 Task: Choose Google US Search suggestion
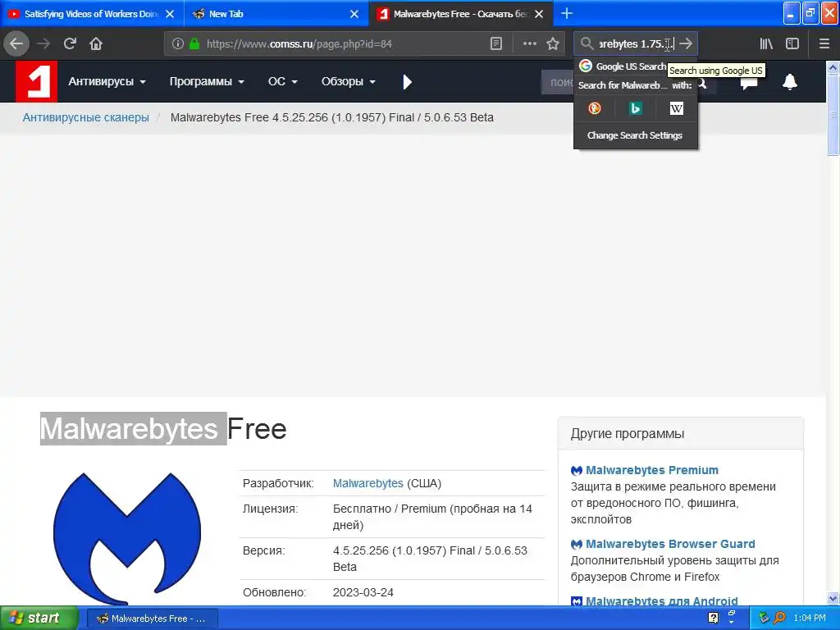(x=623, y=66)
